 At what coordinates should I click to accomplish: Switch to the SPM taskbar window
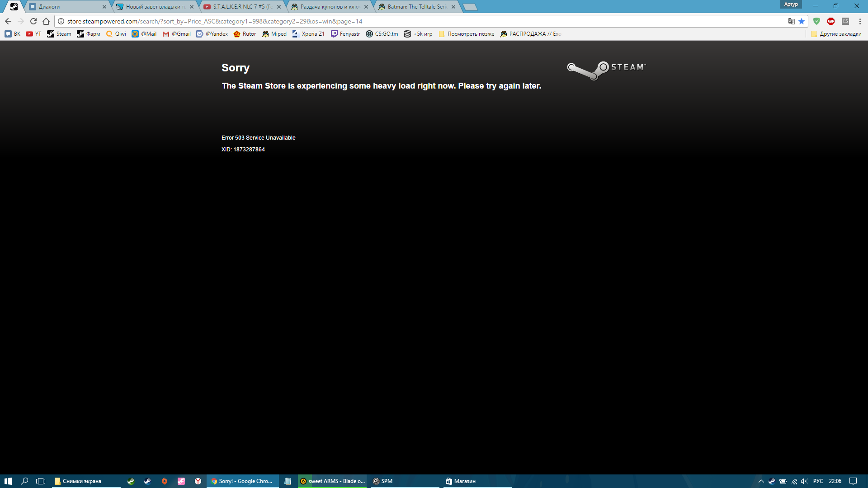coord(405,481)
